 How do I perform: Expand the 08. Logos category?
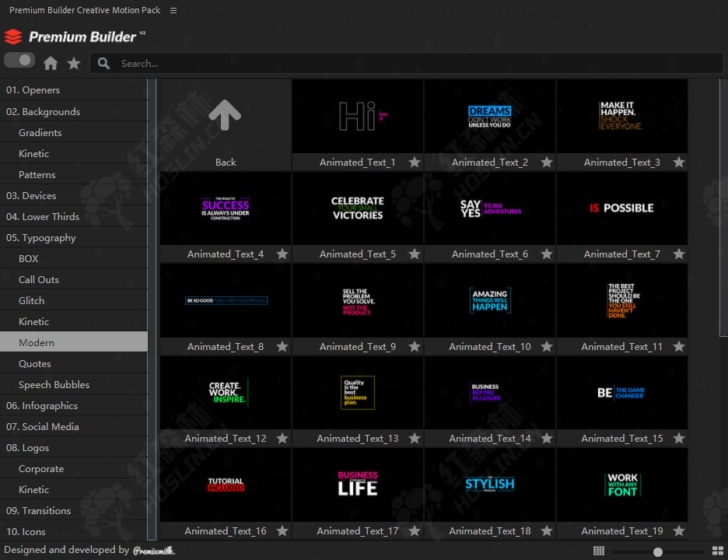74,448
